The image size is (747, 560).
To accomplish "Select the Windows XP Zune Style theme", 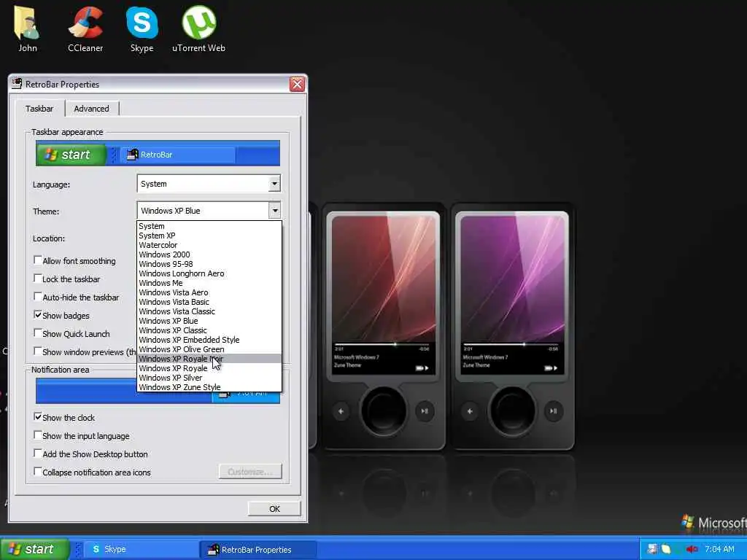I will [209, 387].
